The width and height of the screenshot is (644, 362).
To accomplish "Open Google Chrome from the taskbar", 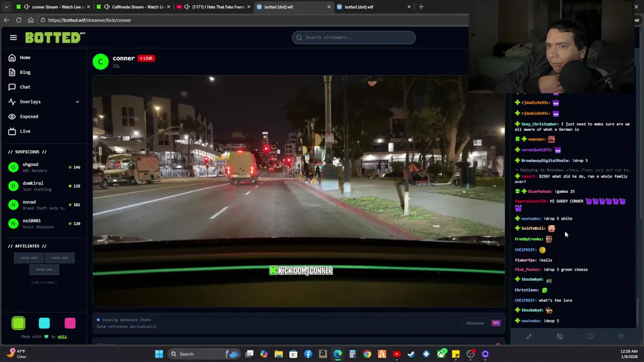I will (x=367, y=354).
